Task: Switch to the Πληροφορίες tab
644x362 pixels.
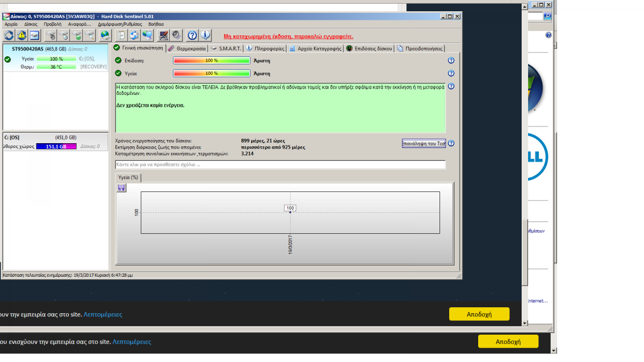Action: (265, 48)
